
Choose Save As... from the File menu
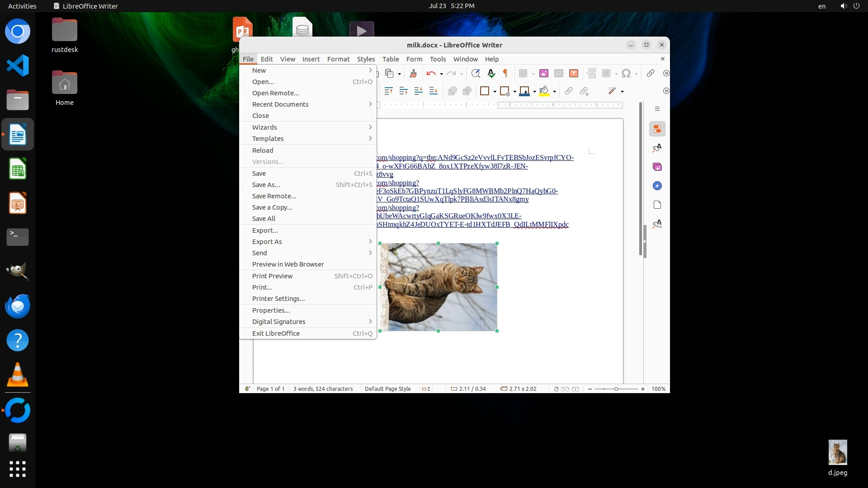coord(266,185)
